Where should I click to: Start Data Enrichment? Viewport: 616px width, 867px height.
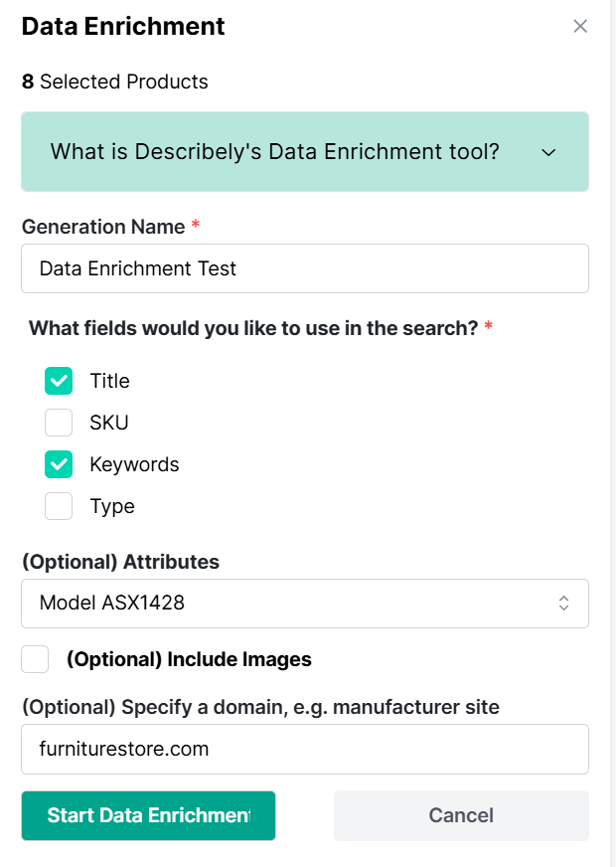click(149, 815)
